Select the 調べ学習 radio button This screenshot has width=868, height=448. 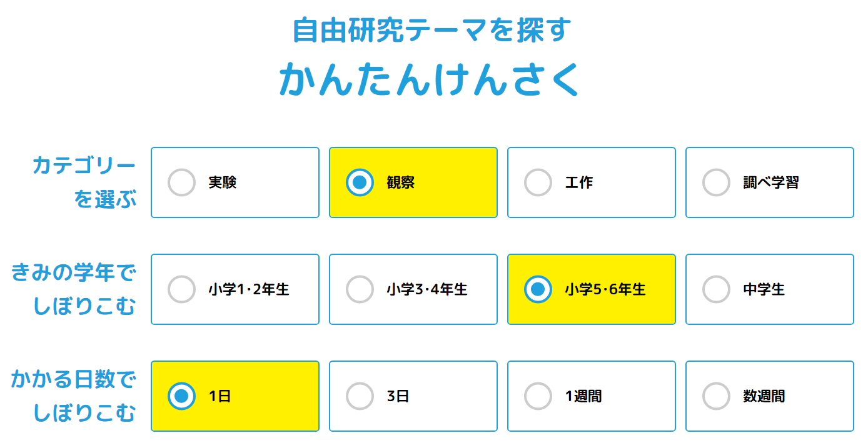click(716, 182)
